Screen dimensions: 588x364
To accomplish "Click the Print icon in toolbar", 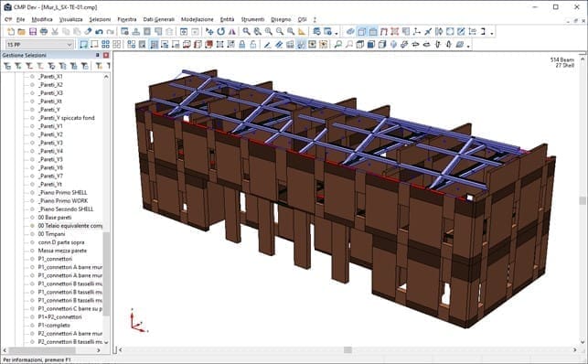I will click(44, 31).
